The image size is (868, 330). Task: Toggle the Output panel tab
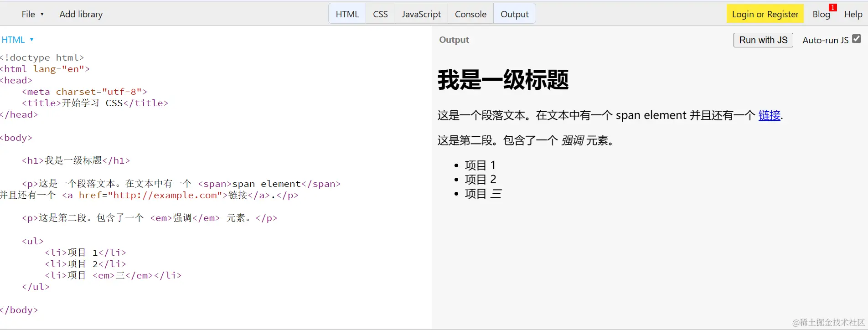click(x=515, y=14)
